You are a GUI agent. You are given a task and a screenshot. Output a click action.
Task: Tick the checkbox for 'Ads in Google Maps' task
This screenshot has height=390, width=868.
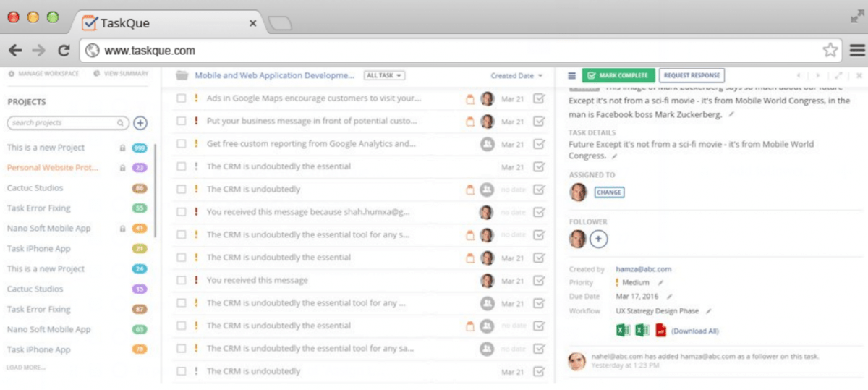click(x=182, y=98)
